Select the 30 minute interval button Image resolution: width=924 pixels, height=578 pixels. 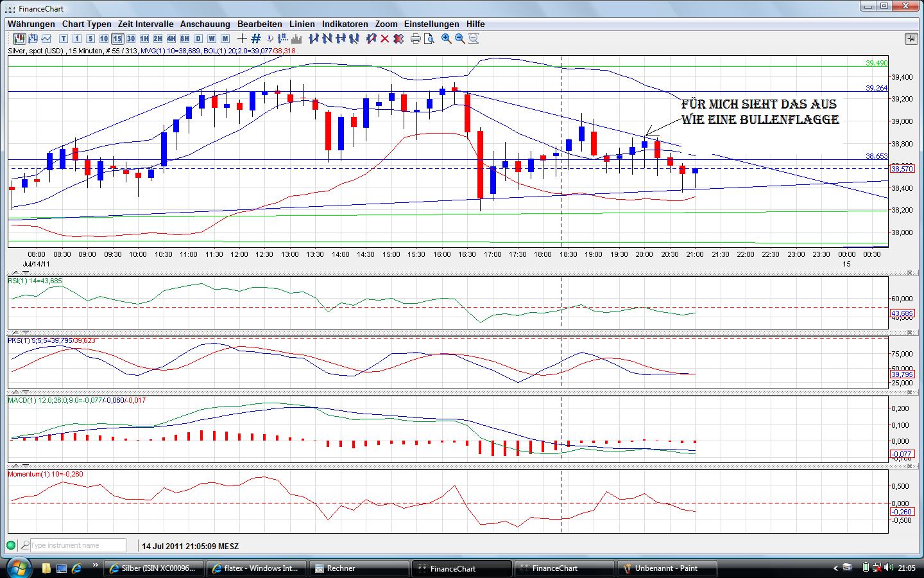click(131, 39)
